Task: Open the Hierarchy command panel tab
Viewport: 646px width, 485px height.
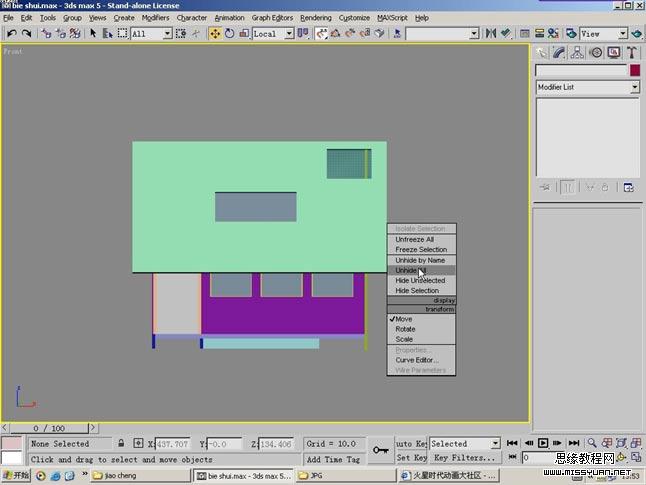Action: coord(577,53)
